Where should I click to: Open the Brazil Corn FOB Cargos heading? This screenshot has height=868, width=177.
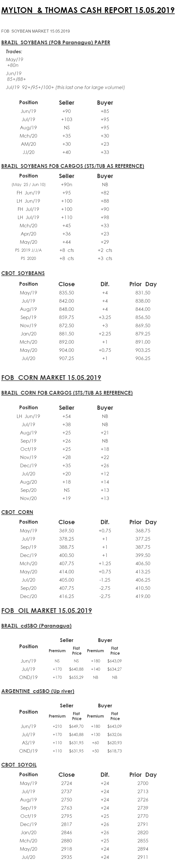click(x=67, y=393)
